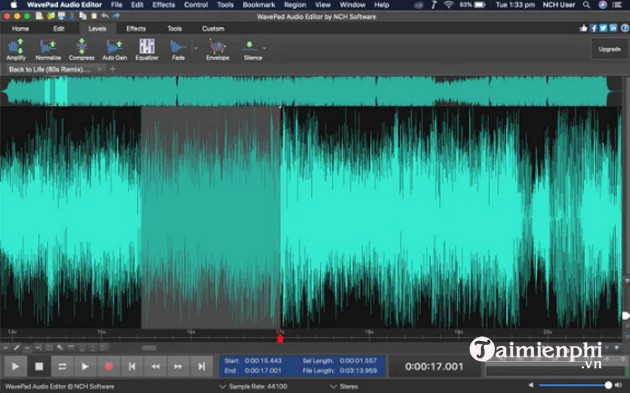
Task: Click the horizontal scrollbar thumb below timeline
Action: (x=149, y=348)
